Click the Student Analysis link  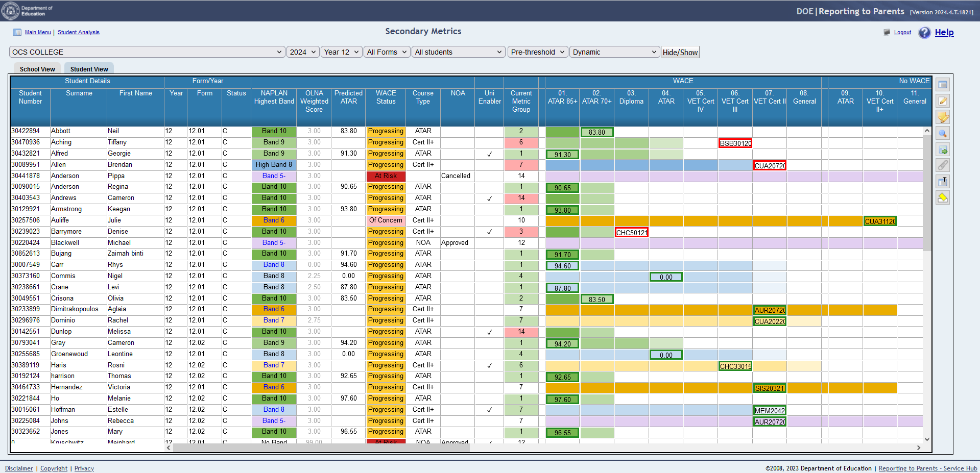[x=79, y=33]
